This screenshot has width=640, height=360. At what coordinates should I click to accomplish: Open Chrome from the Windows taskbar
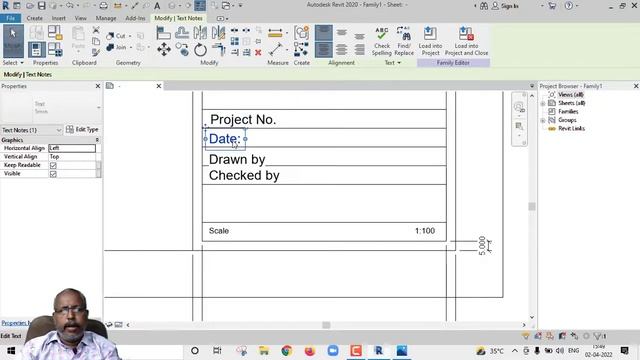(x=287, y=351)
